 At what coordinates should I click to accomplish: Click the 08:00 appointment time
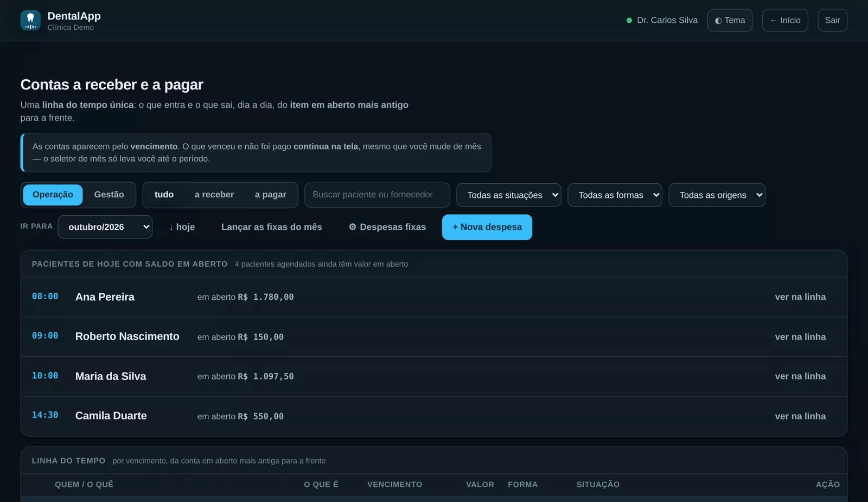[x=45, y=297]
